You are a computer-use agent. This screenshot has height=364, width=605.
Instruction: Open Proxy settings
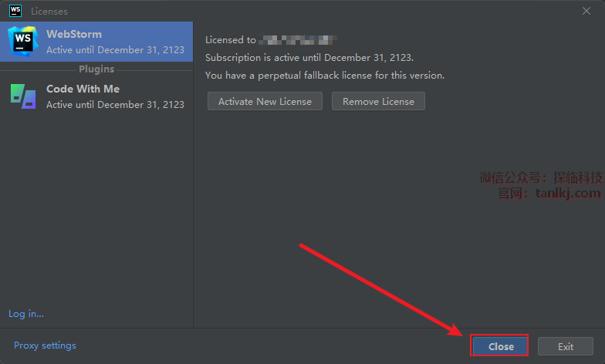(45, 345)
